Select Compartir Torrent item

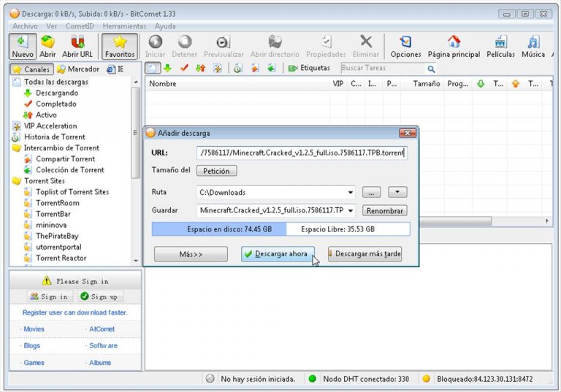(x=65, y=159)
